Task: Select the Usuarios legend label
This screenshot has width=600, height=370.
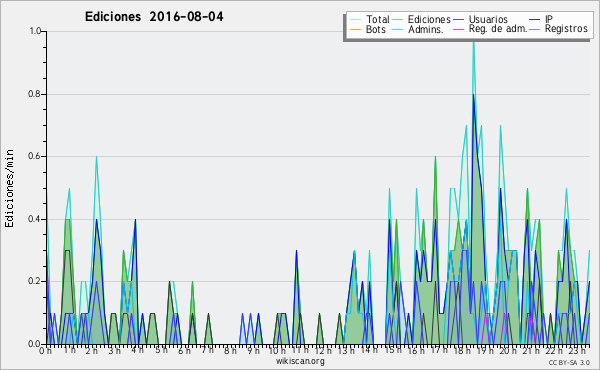Action: click(x=488, y=19)
